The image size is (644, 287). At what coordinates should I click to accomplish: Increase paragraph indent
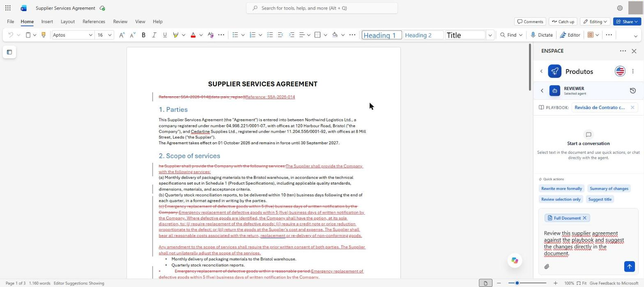(291, 35)
